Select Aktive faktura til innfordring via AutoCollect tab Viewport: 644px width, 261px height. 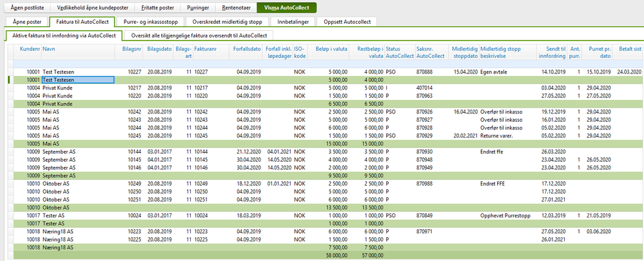click(64, 35)
